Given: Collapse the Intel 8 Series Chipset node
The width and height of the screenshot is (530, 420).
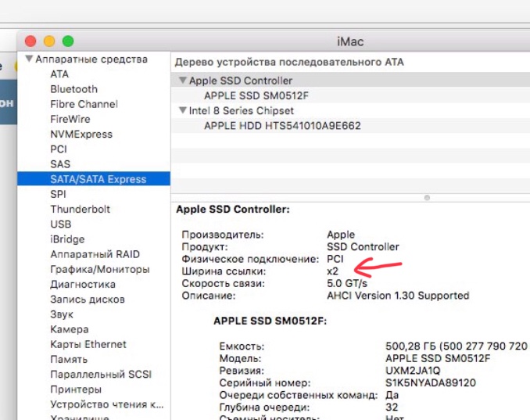Looking at the screenshot, I should pyautogui.click(x=182, y=110).
